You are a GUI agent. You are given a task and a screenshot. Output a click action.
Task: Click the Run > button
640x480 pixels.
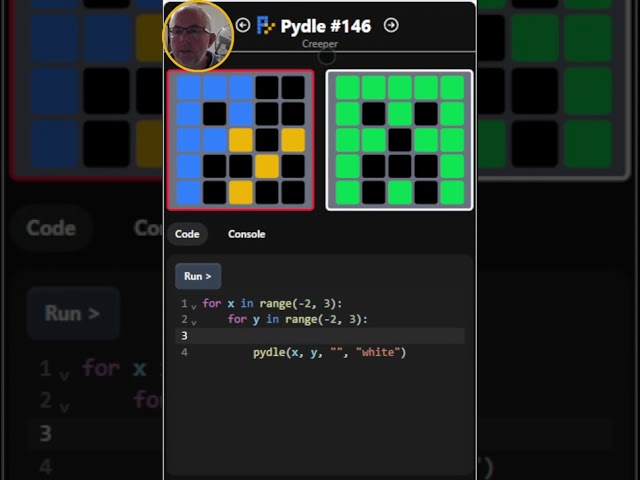(x=198, y=276)
